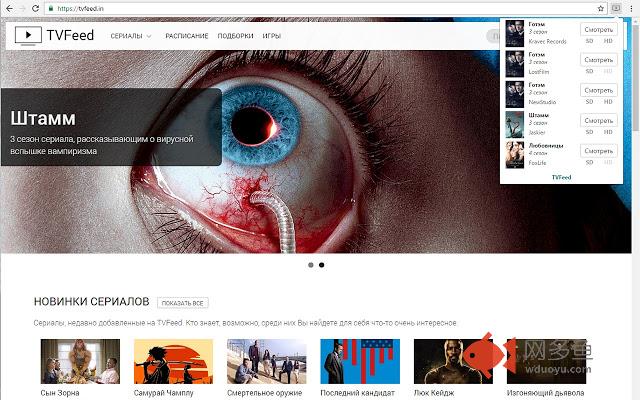The height and width of the screenshot is (400, 640).
Task: Click the Последний кандидат title text
Action: pos(358,393)
